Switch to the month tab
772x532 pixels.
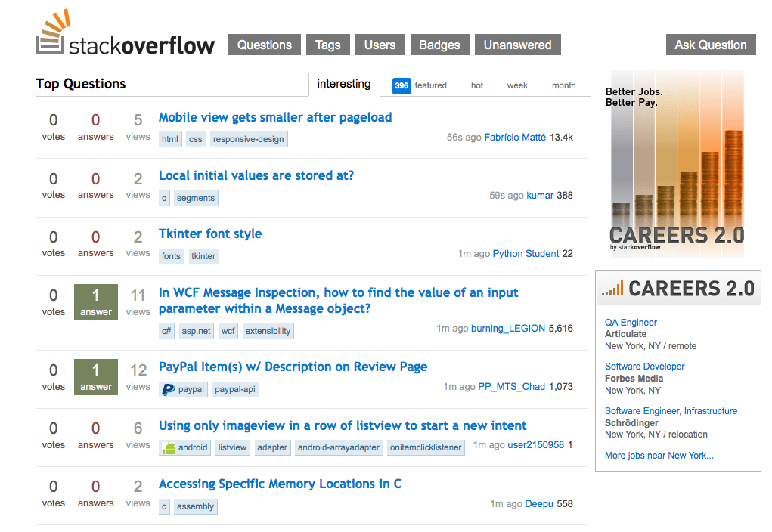pyautogui.click(x=564, y=85)
